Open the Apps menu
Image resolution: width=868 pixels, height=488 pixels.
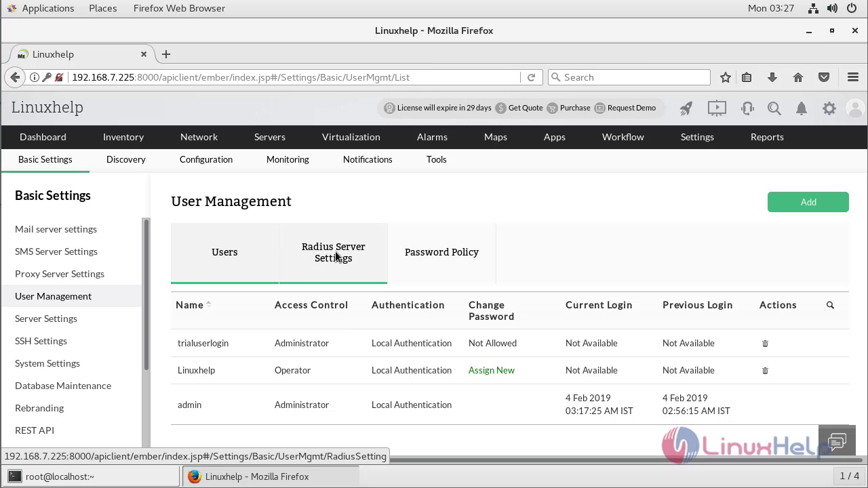click(555, 137)
